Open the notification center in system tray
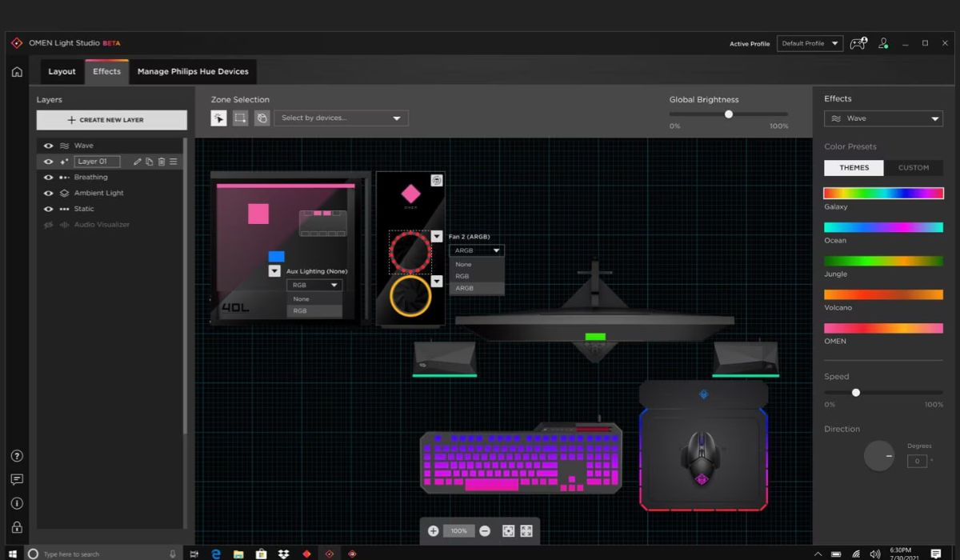 point(936,554)
